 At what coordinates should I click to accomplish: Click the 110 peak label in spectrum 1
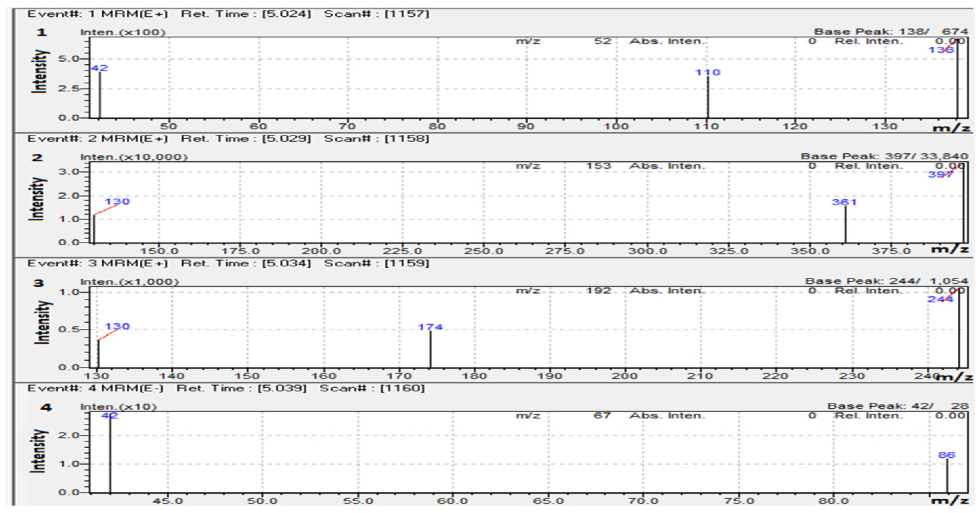coord(707,72)
